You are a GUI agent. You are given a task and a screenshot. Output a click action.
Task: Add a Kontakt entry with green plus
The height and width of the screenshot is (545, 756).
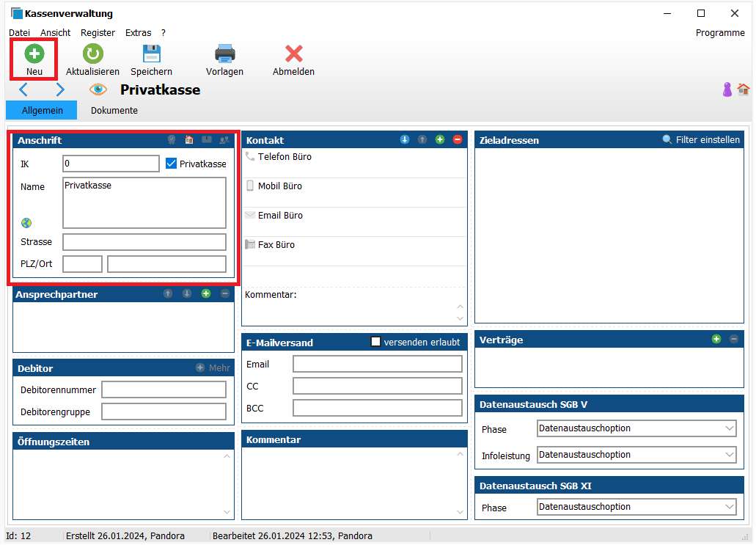(x=440, y=139)
